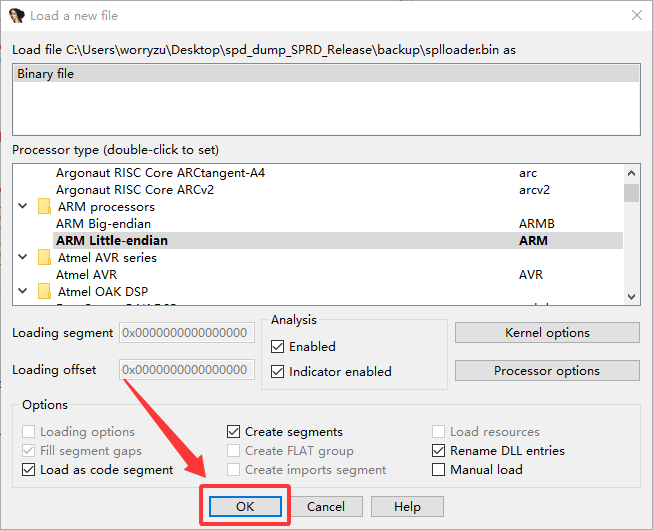Open Processor options
Viewport: 653px width, 530px height.
(547, 371)
